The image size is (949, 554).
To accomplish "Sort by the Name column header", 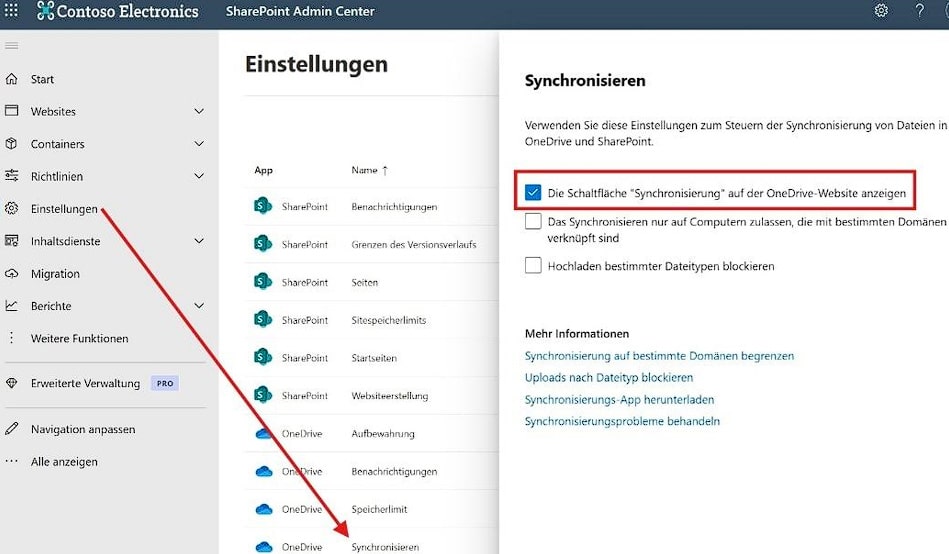I will (x=370, y=170).
